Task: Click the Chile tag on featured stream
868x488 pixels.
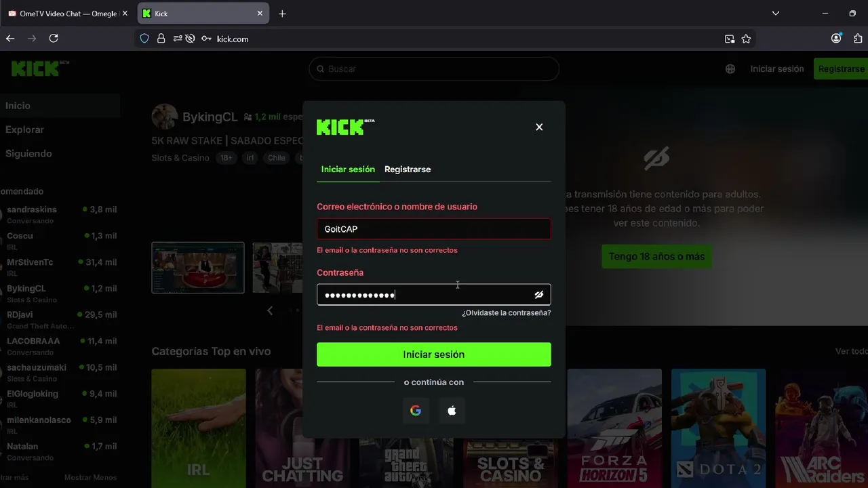Action: click(x=276, y=158)
